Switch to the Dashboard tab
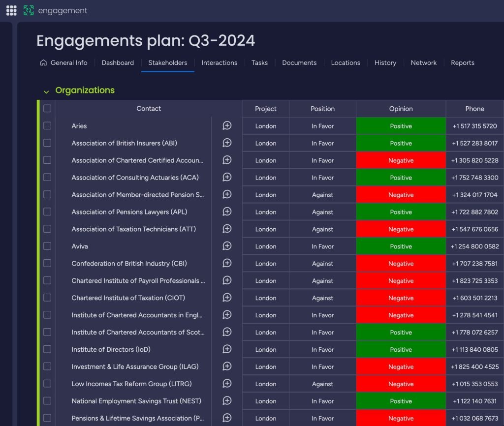Screen dimensions: 504x426 pyautogui.click(x=118, y=62)
